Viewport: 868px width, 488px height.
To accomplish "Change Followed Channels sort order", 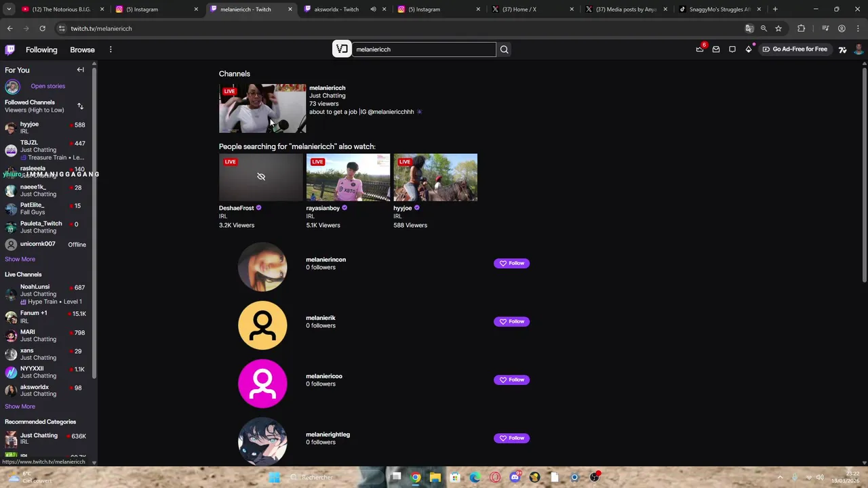I will pos(80,106).
